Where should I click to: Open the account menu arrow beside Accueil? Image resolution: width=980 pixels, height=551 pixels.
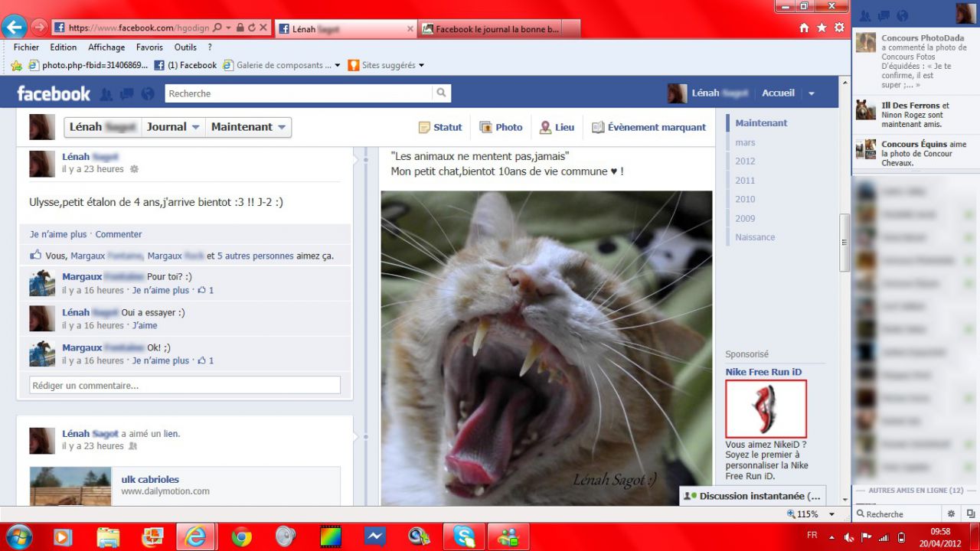pos(812,93)
